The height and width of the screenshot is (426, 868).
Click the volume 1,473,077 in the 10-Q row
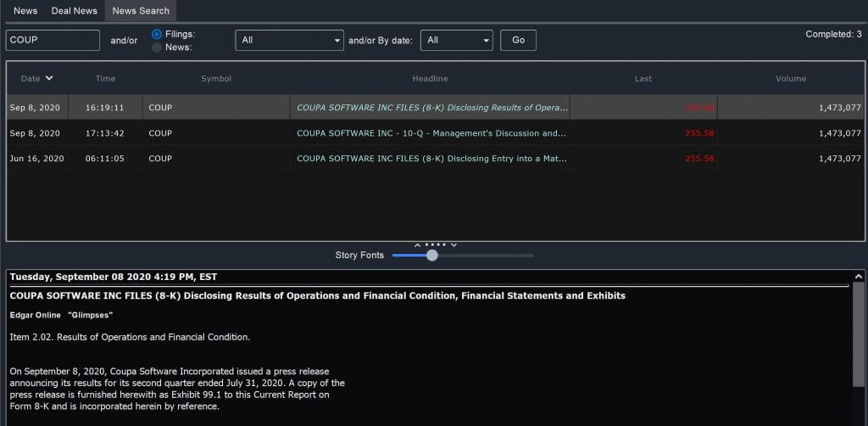pos(840,133)
